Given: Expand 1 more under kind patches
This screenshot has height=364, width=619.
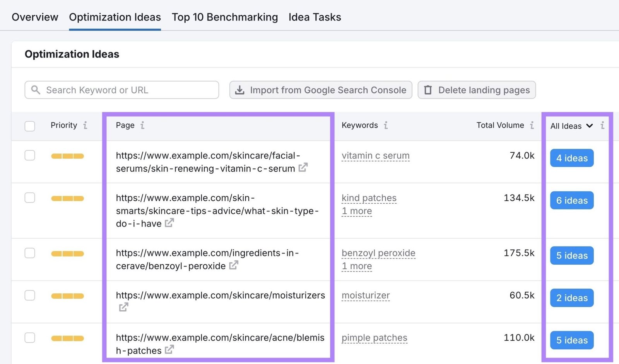Looking at the screenshot, I should click(x=357, y=211).
